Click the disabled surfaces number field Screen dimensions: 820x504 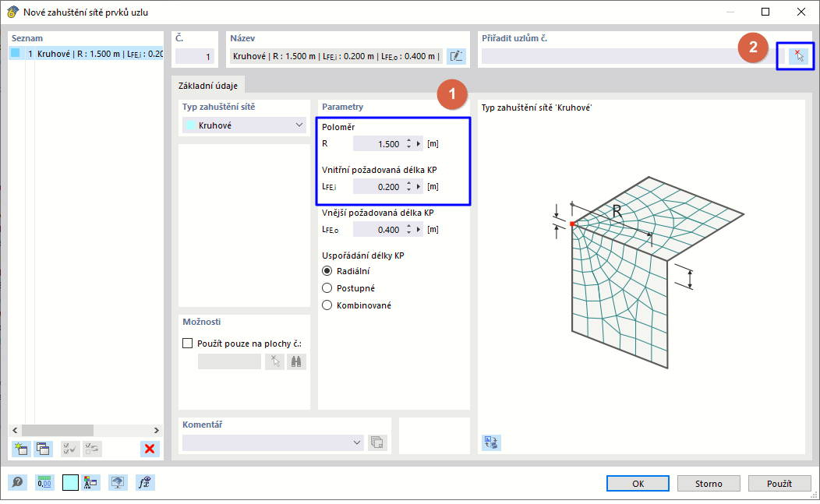point(229,361)
